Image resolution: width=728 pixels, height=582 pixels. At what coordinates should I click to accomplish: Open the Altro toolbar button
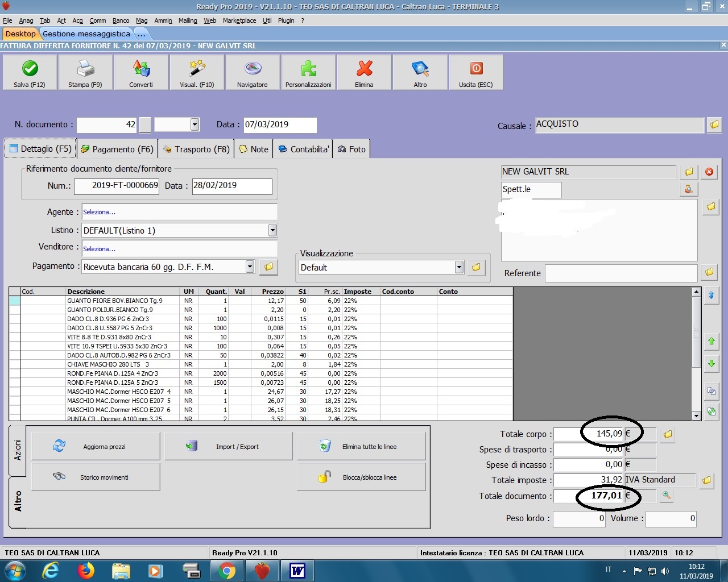pyautogui.click(x=420, y=72)
